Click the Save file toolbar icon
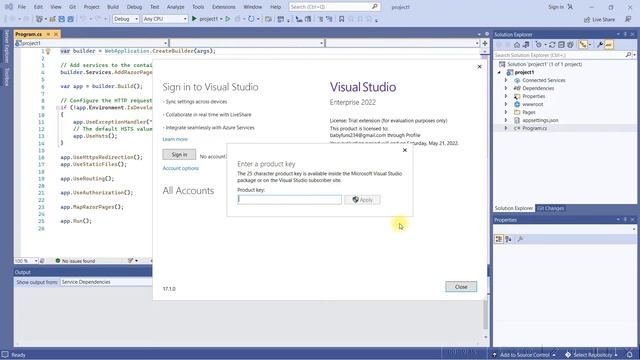 [x=62, y=19]
